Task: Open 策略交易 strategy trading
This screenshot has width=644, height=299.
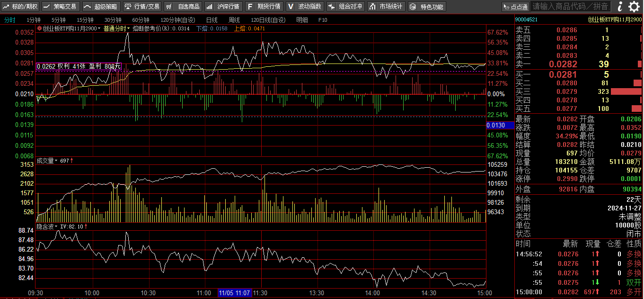Action: tap(60, 7)
